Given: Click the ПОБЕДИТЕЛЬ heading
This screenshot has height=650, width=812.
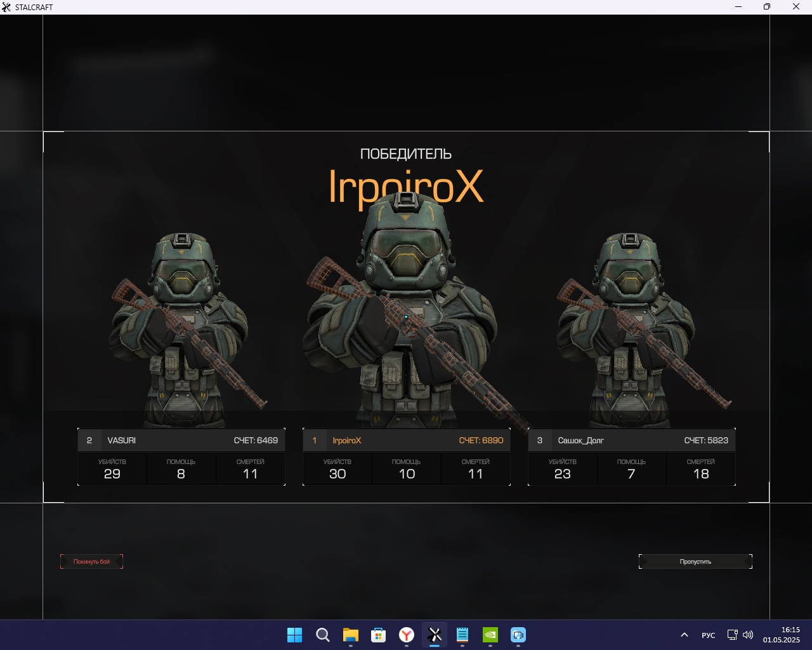Looking at the screenshot, I should 406,154.
